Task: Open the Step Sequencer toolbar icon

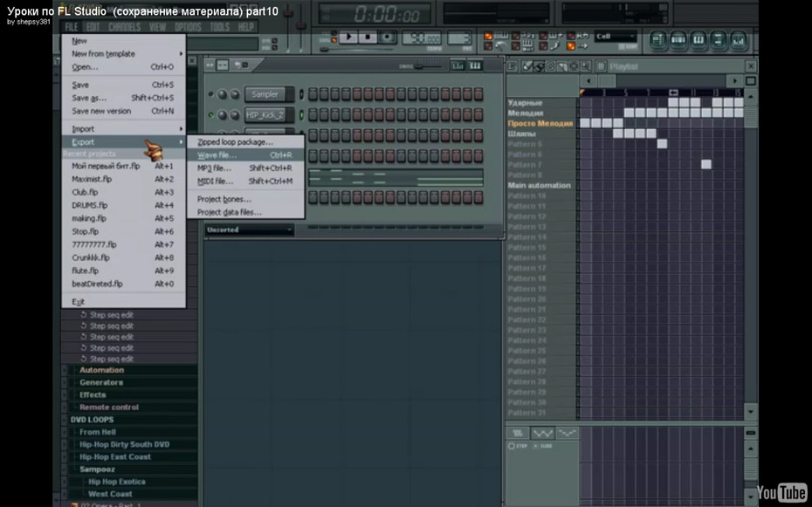Action: tap(678, 40)
